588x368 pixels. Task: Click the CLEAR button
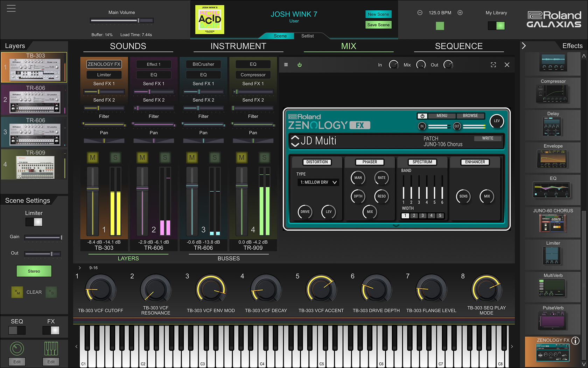tap(34, 292)
